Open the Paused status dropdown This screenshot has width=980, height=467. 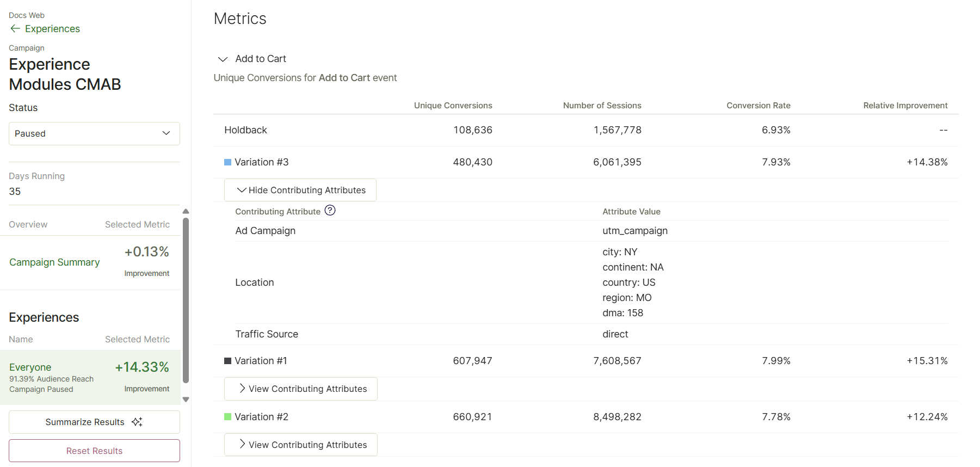point(94,133)
